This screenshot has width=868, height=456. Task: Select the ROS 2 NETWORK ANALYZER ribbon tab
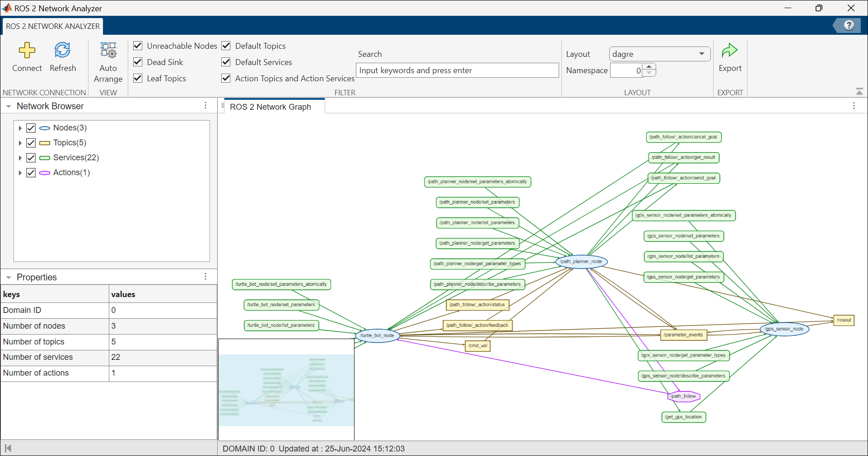pos(53,26)
